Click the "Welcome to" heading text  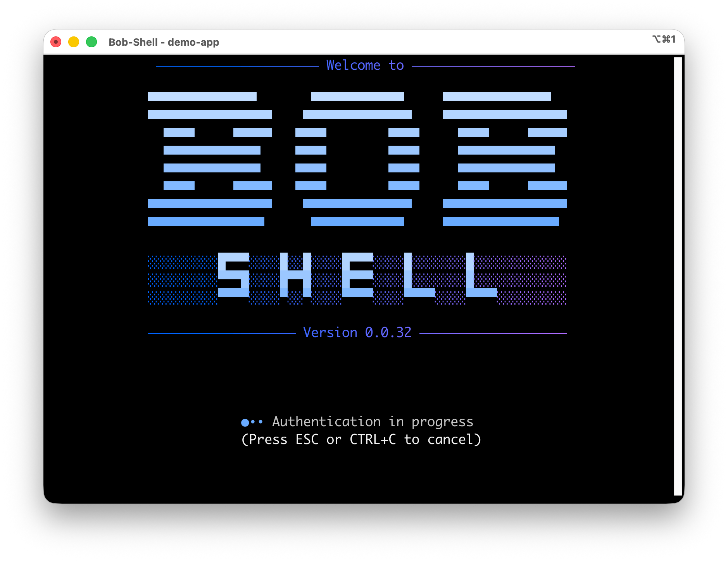[365, 65]
